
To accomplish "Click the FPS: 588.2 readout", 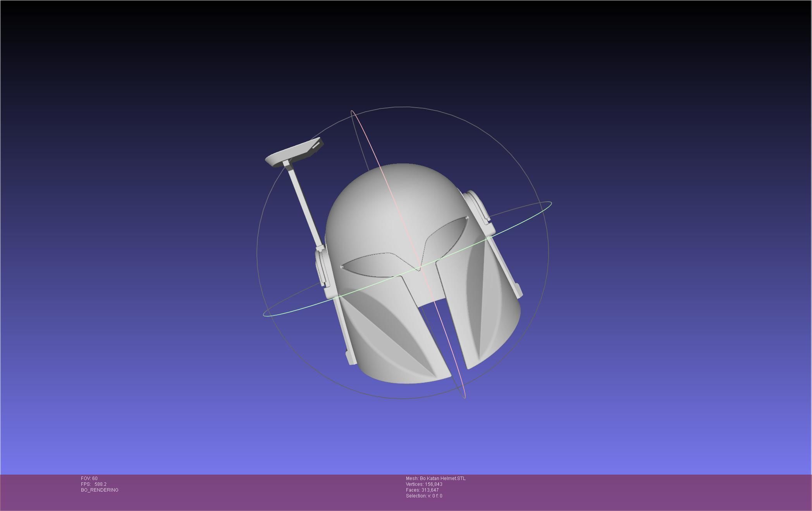I will (x=94, y=484).
